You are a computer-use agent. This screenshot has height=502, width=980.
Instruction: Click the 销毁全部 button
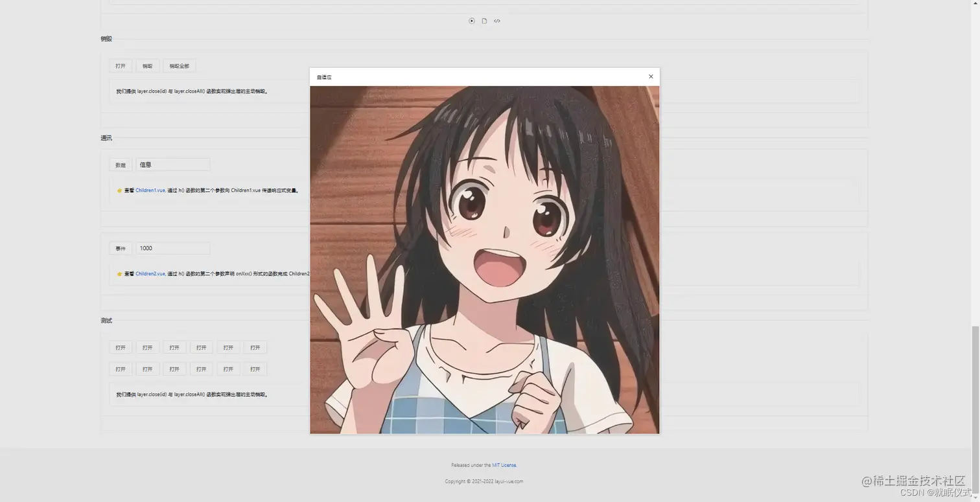click(x=180, y=66)
